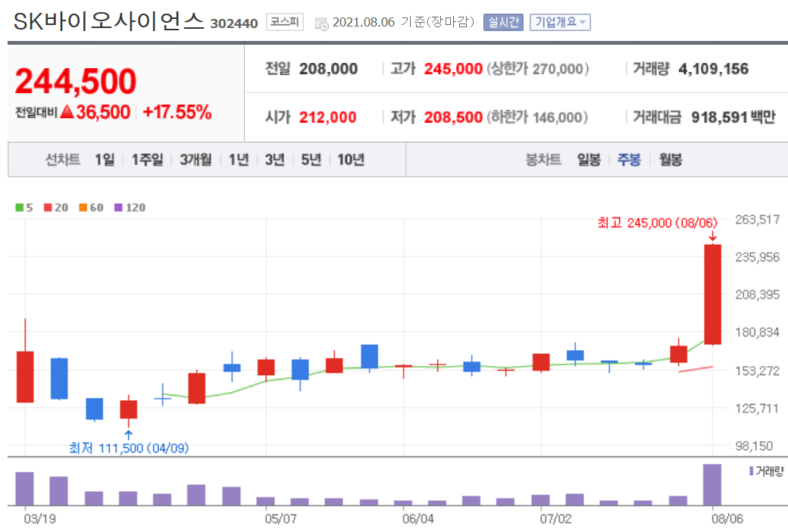
Task: Click the 선차트 section label
Action: pos(63,160)
